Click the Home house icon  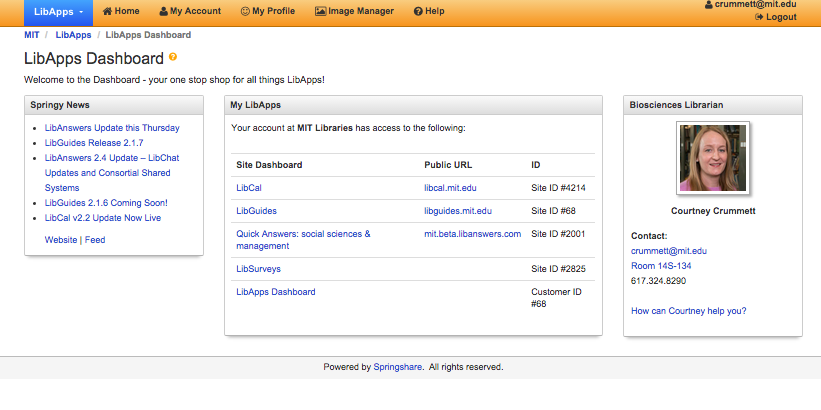[x=107, y=11]
